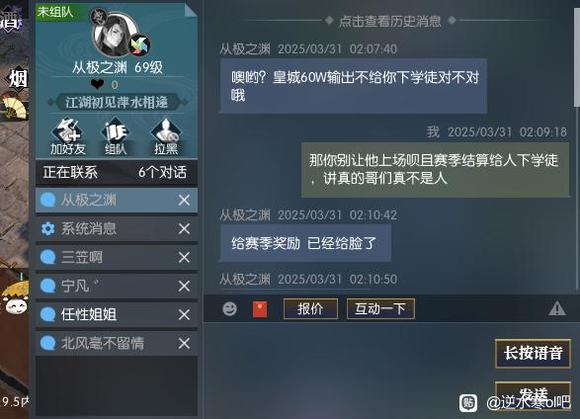
Task: Block the player using 拉黑 icon
Action: (166, 136)
